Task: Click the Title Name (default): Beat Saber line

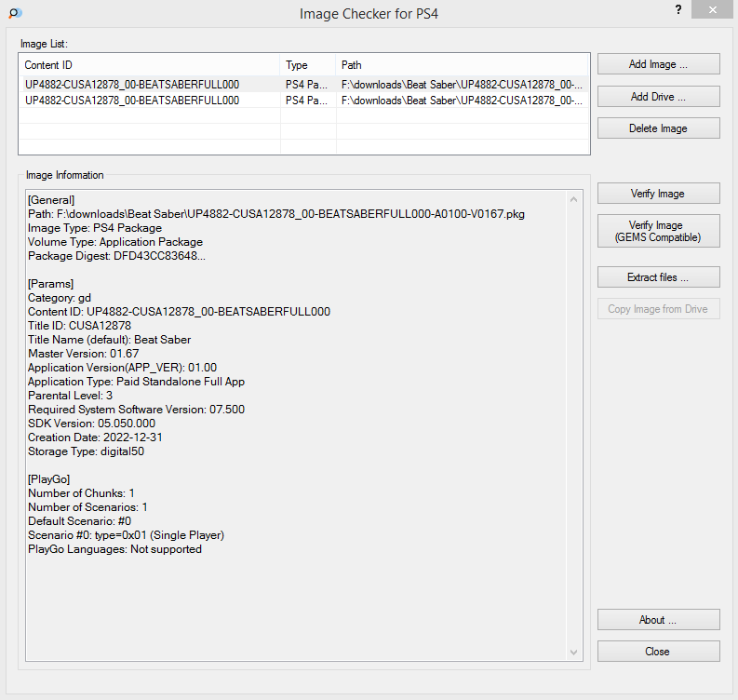Action: tap(109, 340)
